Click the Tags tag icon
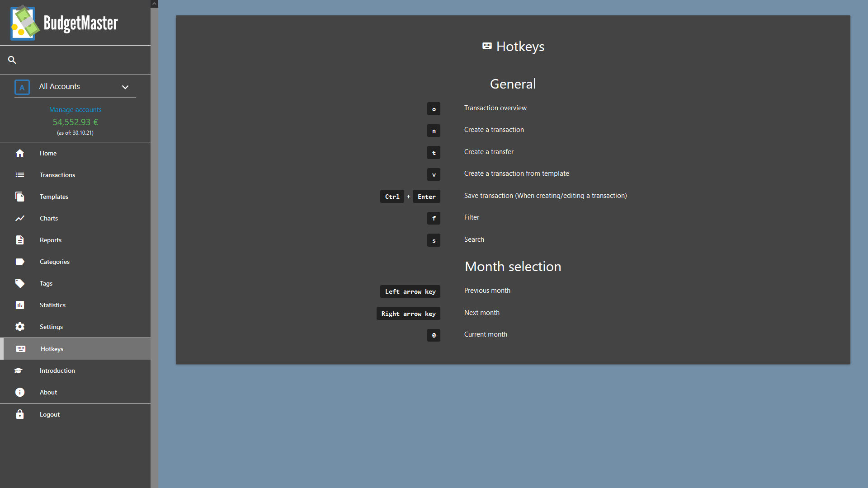The width and height of the screenshot is (868, 488). [x=20, y=283]
